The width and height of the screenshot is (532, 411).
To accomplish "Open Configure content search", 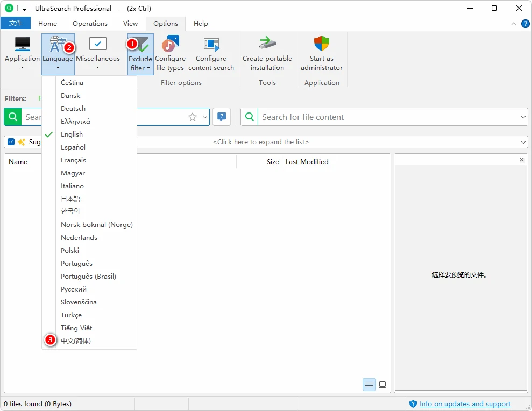I will click(211, 45).
